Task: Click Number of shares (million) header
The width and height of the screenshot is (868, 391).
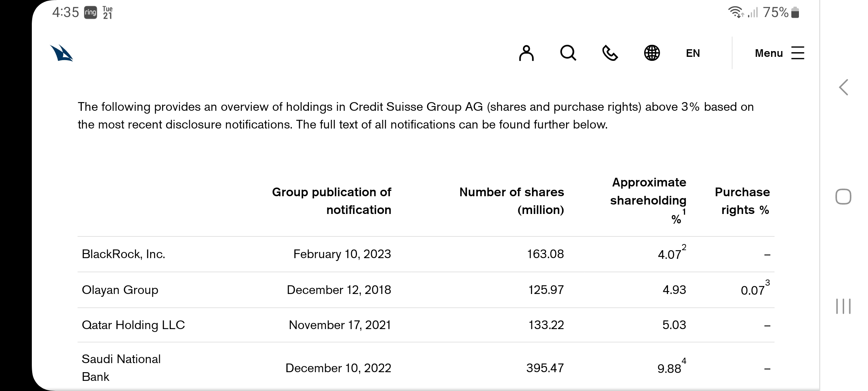Action: click(512, 201)
